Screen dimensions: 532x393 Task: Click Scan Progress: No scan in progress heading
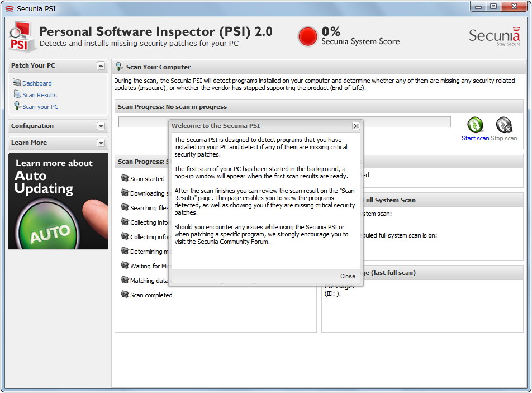[172, 107]
